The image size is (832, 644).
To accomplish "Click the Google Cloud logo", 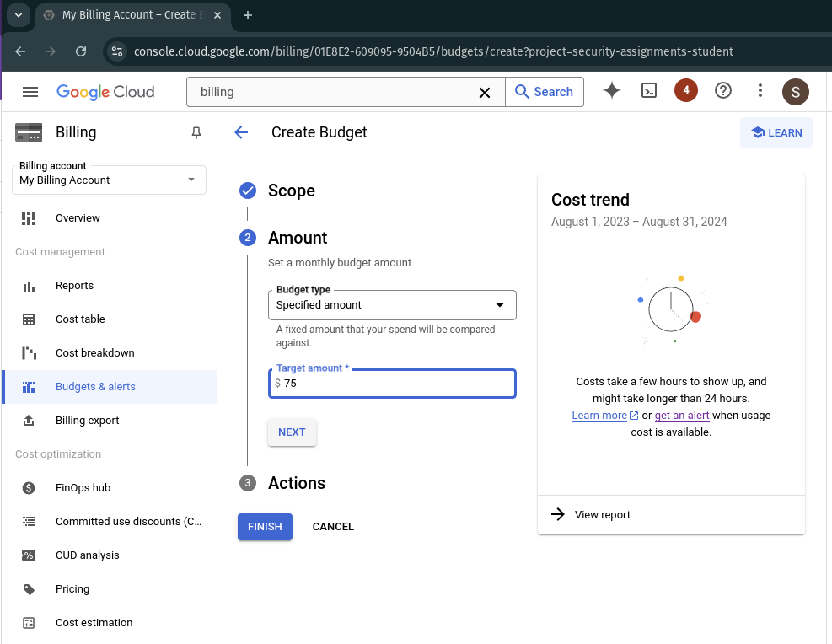I will coord(105,92).
